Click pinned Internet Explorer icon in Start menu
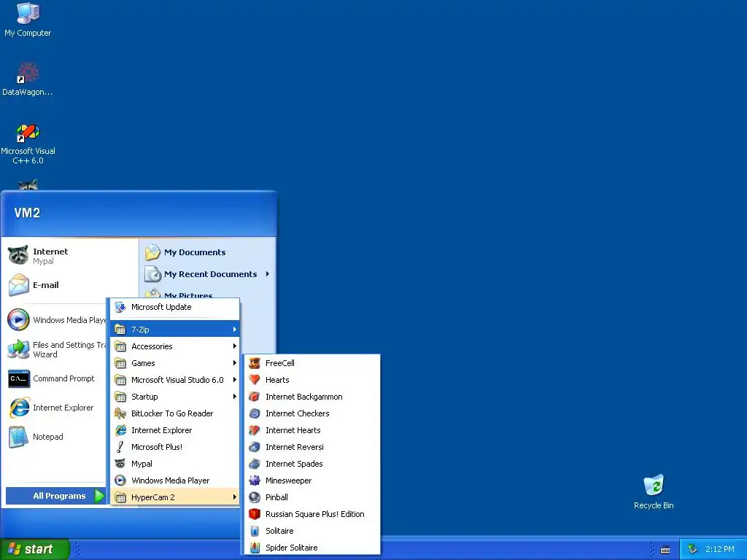The height and width of the screenshot is (560, 747). pyautogui.click(x=19, y=408)
